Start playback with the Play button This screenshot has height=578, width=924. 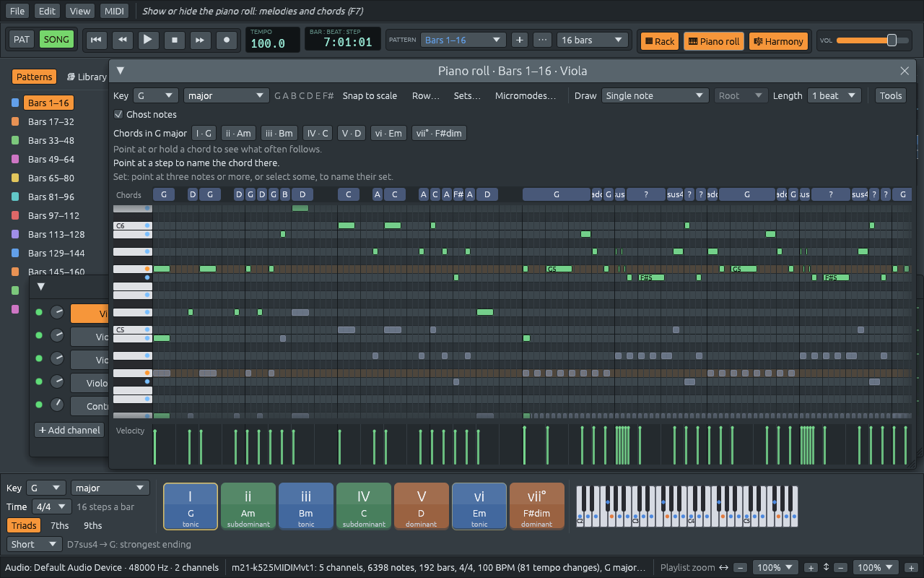[148, 40]
